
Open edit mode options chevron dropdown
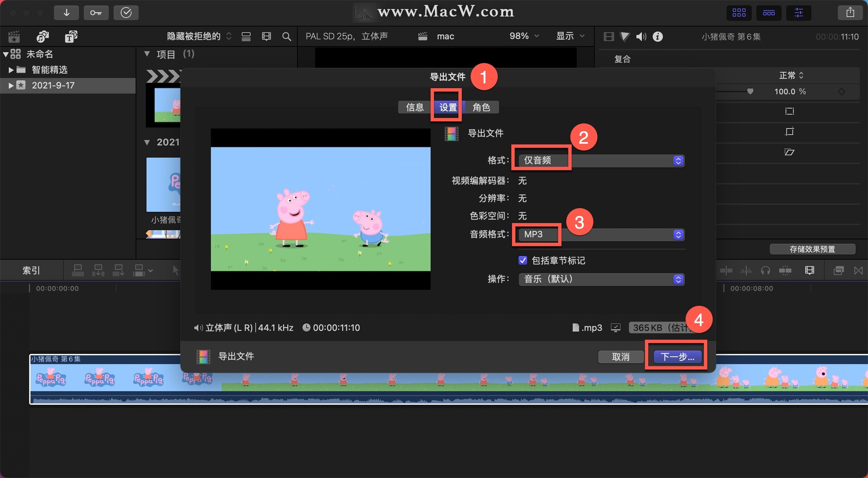point(151,271)
